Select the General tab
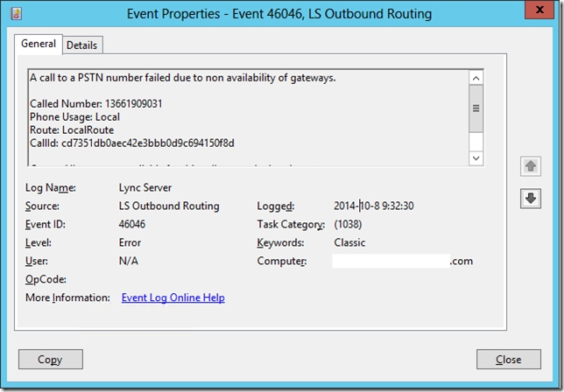The image size is (564, 392). pyautogui.click(x=39, y=44)
